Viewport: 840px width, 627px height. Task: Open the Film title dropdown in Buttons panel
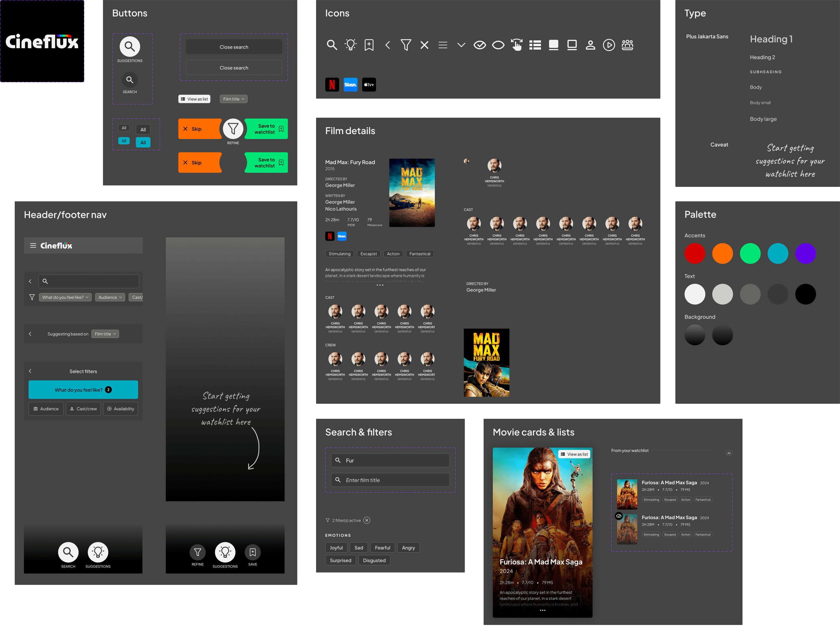coord(233,99)
